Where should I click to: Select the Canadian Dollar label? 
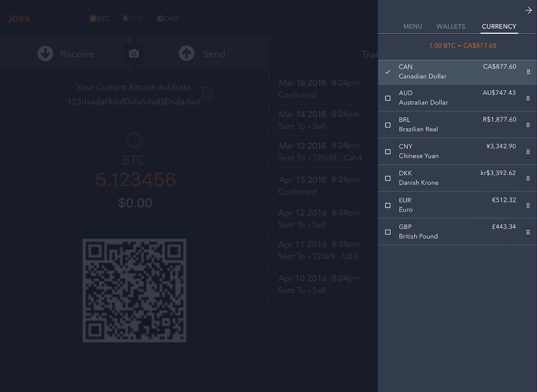pyautogui.click(x=423, y=76)
